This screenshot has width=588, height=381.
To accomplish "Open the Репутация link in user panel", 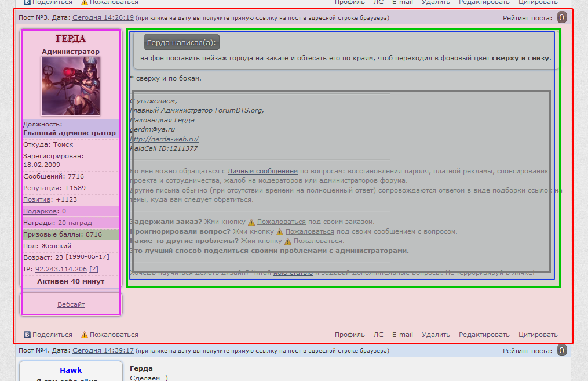I will pos(41,188).
